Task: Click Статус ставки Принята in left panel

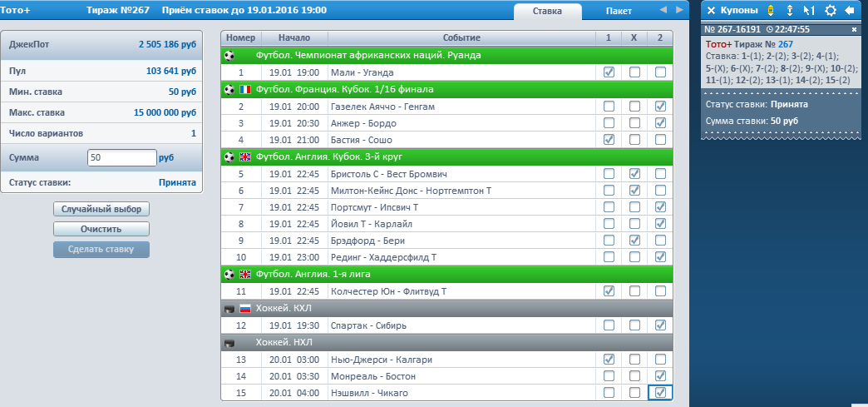Action: [x=177, y=182]
